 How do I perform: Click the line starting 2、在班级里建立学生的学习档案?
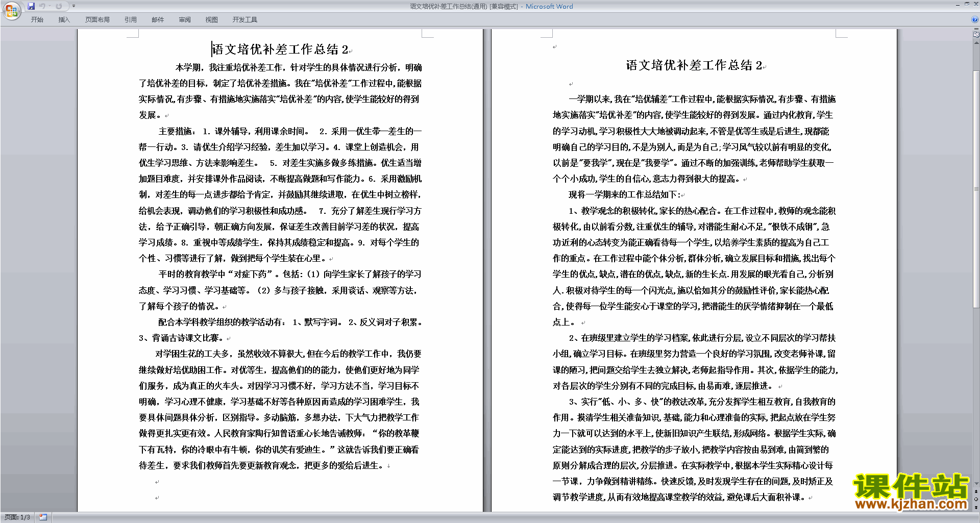point(702,338)
